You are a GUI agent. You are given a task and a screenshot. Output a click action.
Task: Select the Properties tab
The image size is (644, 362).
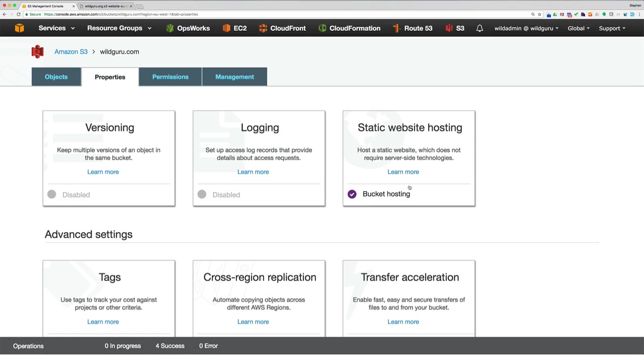pos(110,77)
